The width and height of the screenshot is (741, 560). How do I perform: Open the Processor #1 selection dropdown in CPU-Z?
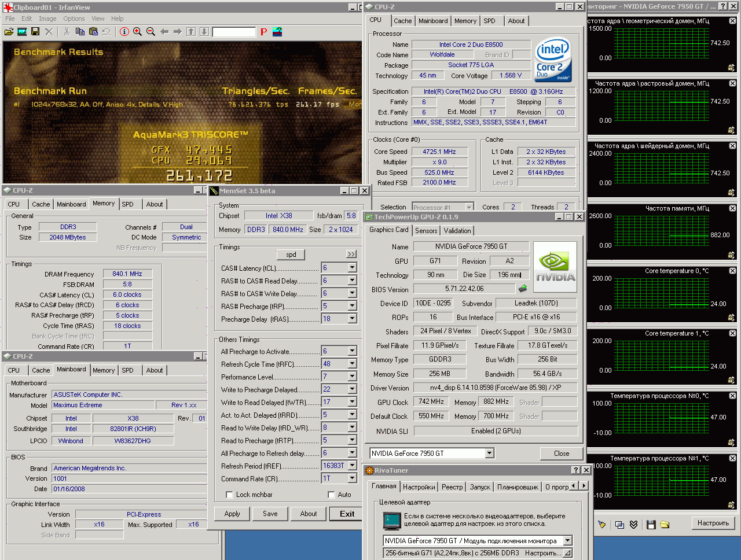469,207
